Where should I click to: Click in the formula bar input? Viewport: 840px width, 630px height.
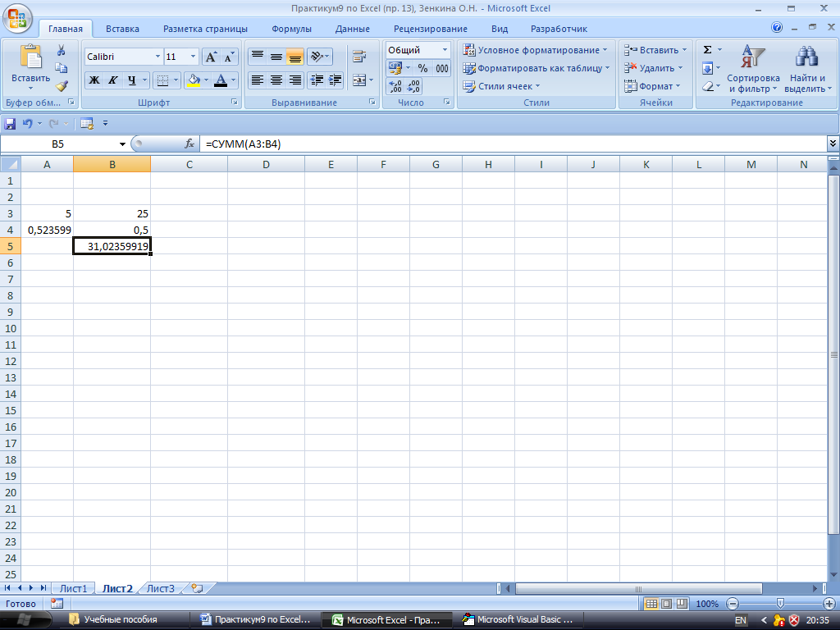coord(514,144)
